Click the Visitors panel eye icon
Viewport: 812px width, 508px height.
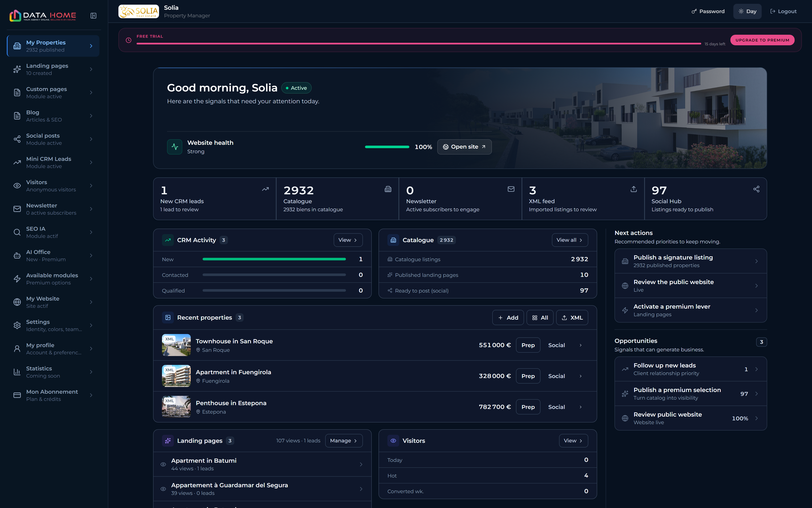pos(393,440)
